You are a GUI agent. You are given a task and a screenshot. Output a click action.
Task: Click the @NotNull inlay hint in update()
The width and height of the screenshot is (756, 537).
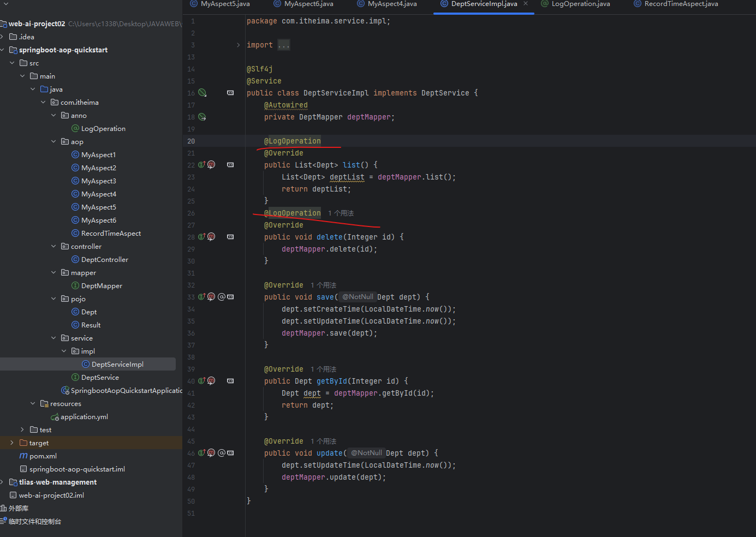click(x=366, y=453)
